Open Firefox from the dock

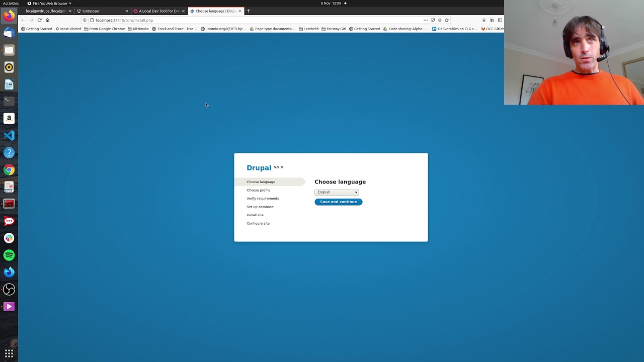(9, 16)
